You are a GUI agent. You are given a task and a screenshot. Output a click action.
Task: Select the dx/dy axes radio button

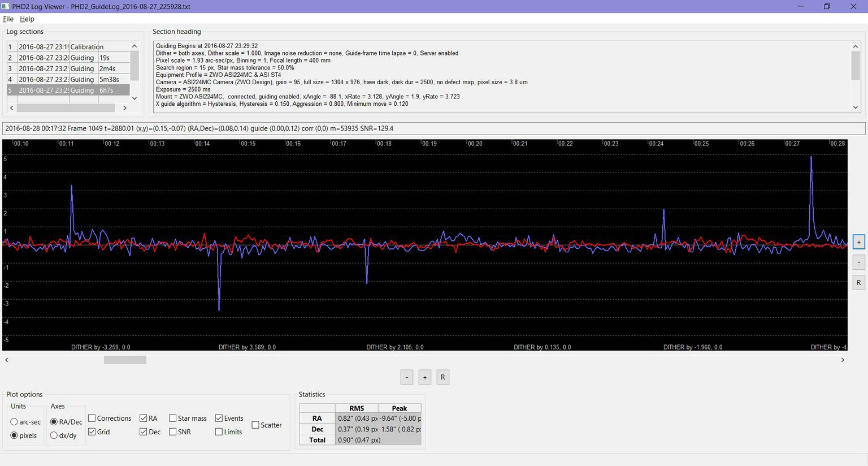click(x=54, y=435)
